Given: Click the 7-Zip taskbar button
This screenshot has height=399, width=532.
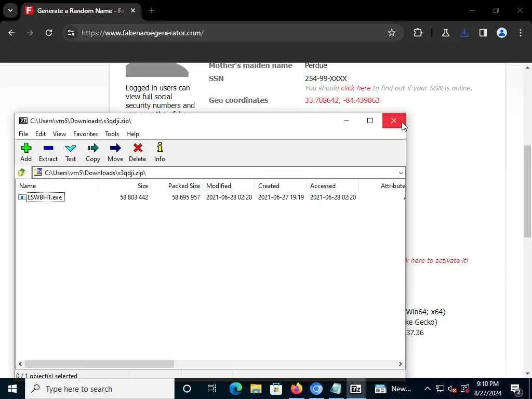Looking at the screenshot, I should (x=355, y=389).
